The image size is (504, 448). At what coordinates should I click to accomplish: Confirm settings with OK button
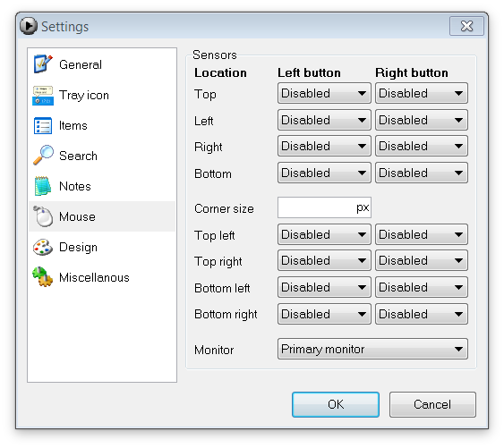pyautogui.click(x=336, y=404)
